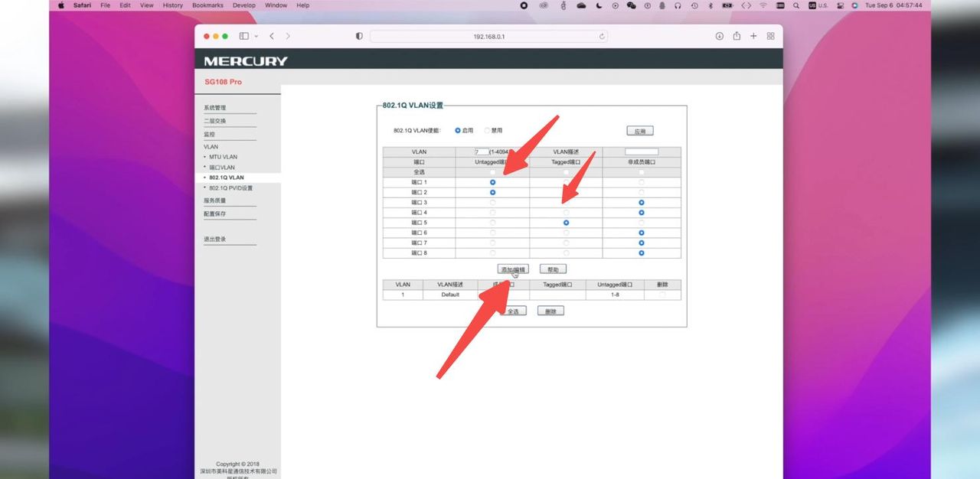Open the Safari History menu
Viewport: 980px width, 479px height.
(x=173, y=5)
